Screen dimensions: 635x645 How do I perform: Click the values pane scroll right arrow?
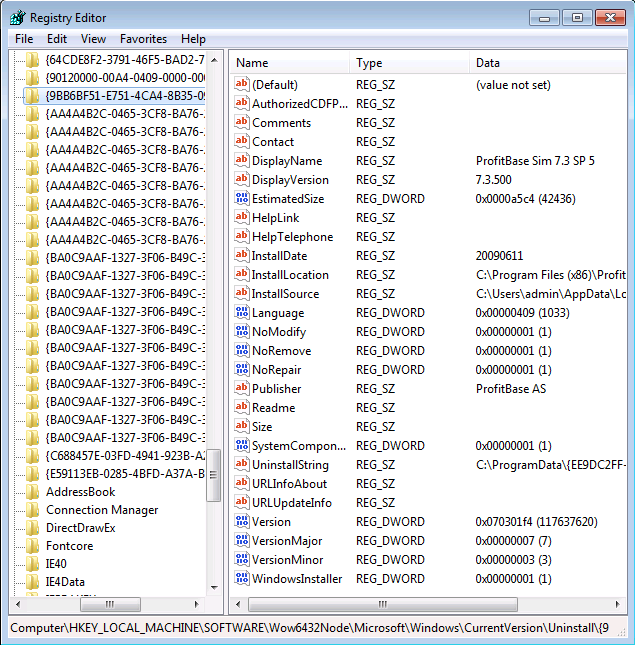pos(617,604)
